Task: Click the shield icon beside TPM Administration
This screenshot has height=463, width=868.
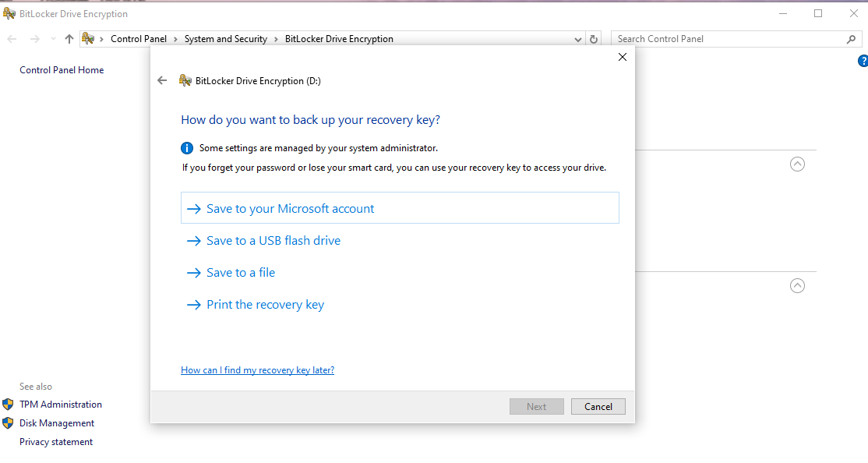Action: (x=8, y=405)
